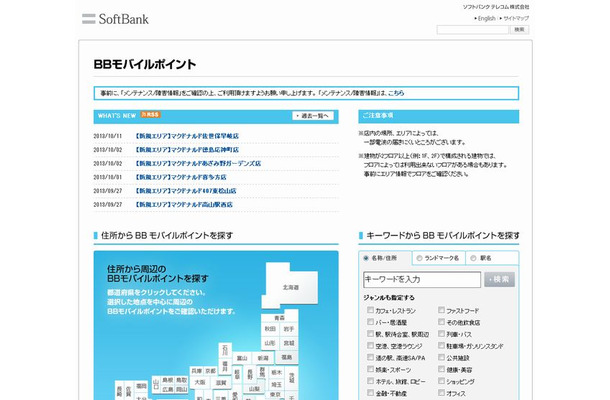Check the 空港、空港ラウンジ genre box

370,346
